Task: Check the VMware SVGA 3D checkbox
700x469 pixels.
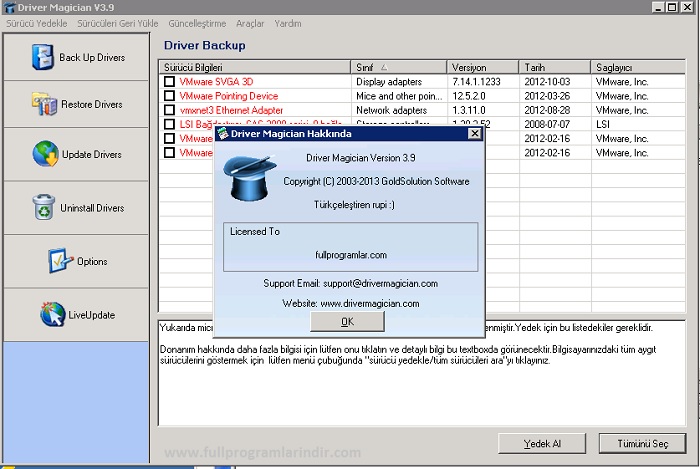Action: point(170,81)
